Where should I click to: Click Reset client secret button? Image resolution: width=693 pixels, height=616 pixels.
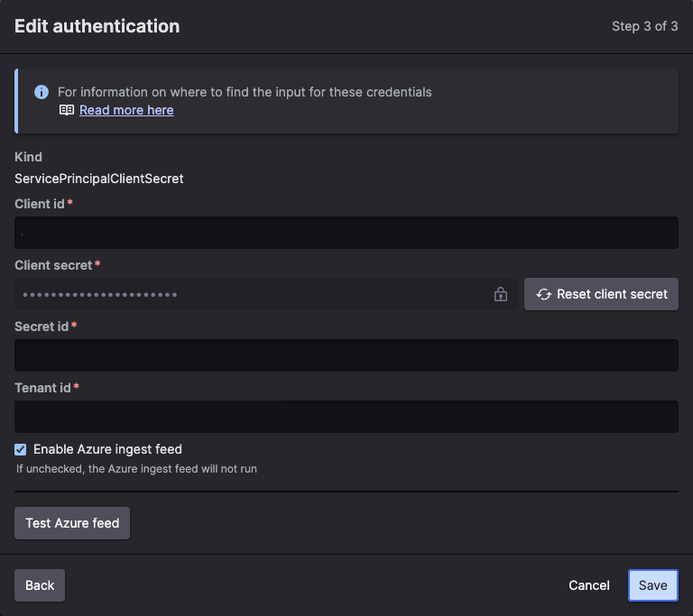pos(601,294)
